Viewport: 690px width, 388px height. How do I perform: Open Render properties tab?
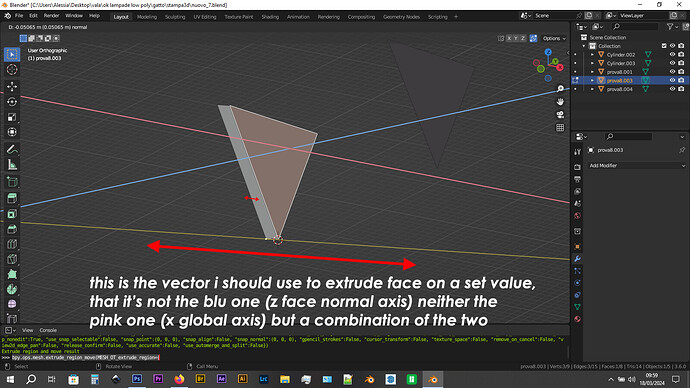point(577,167)
